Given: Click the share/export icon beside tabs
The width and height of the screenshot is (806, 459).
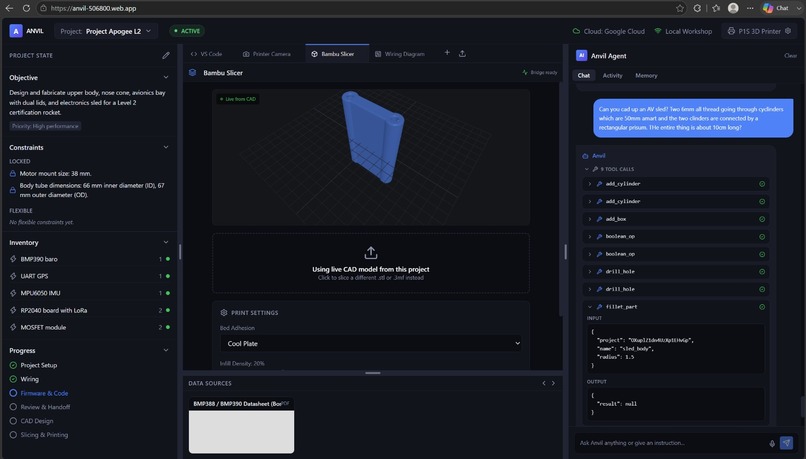Looking at the screenshot, I should pos(462,53).
